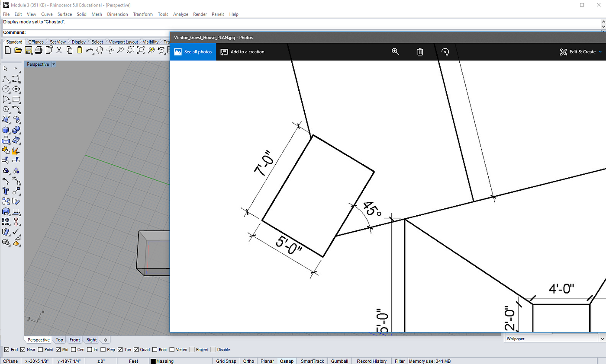Click See all photos button

coord(193,52)
